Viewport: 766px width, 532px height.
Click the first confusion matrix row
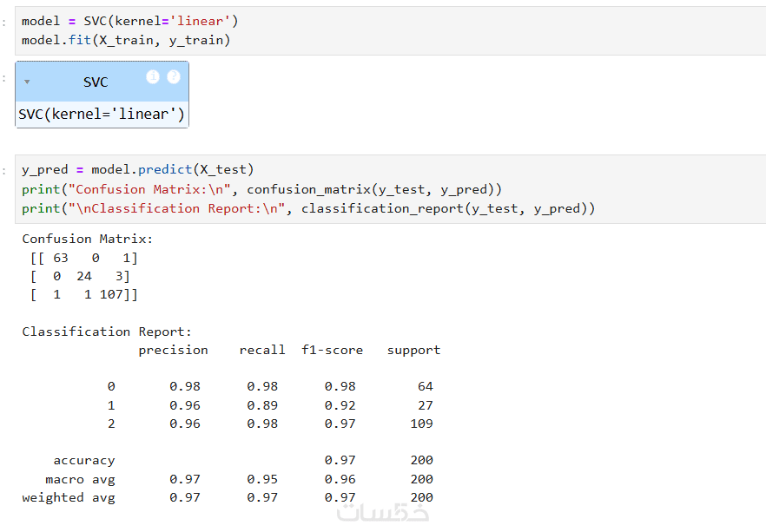(x=83, y=258)
